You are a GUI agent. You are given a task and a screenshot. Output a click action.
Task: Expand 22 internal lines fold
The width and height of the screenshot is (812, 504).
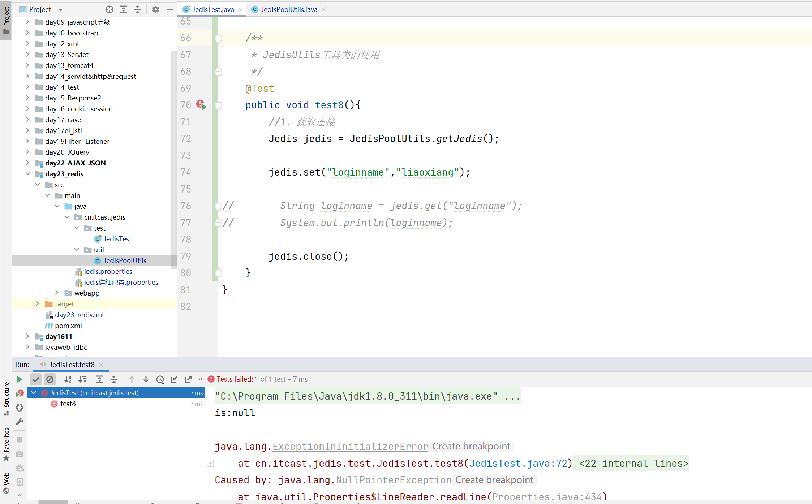(x=633, y=464)
